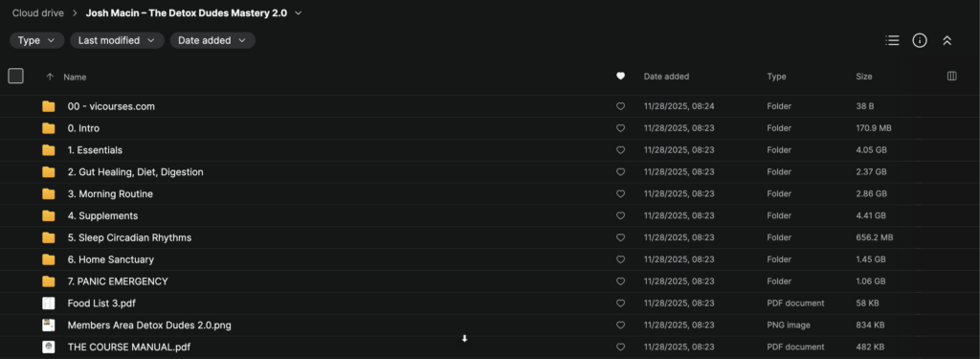The height and width of the screenshot is (359, 980).
Task: Click the Food List 3.pdf file icon
Action: pyautogui.click(x=49, y=303)
